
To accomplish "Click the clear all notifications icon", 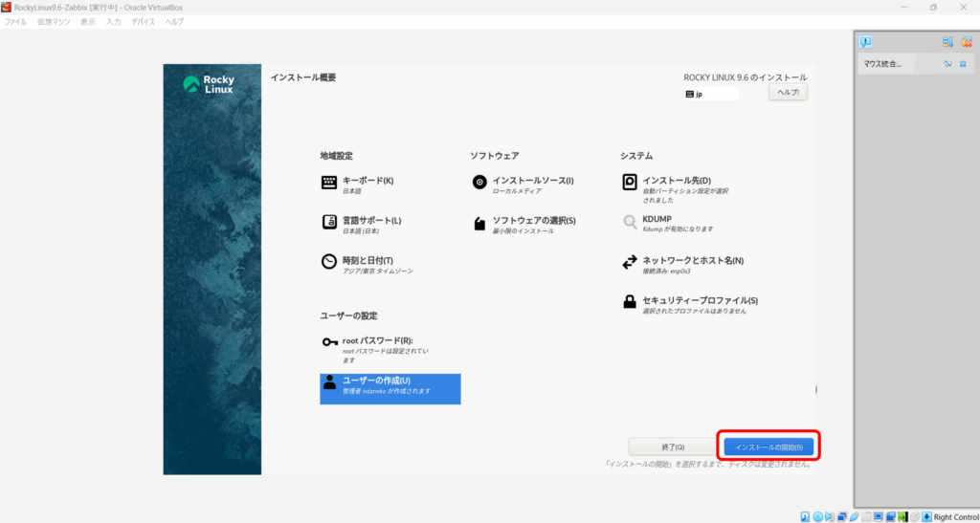I will [x=967, y=42].
